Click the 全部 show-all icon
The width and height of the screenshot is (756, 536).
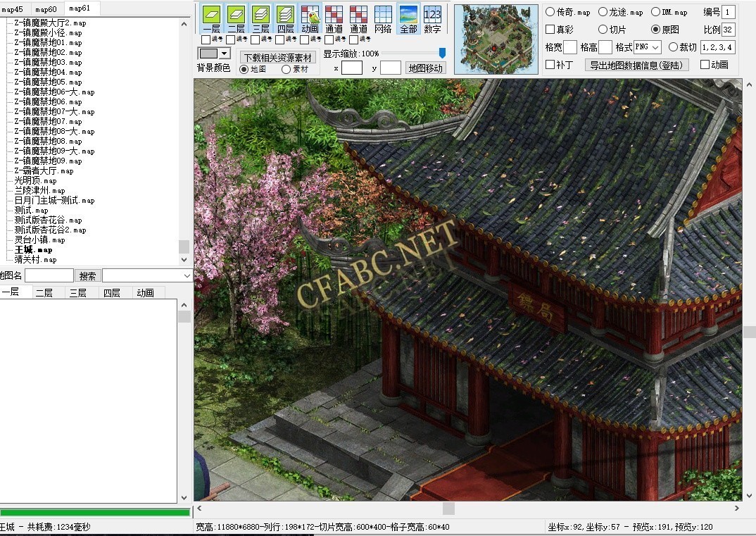408,19
